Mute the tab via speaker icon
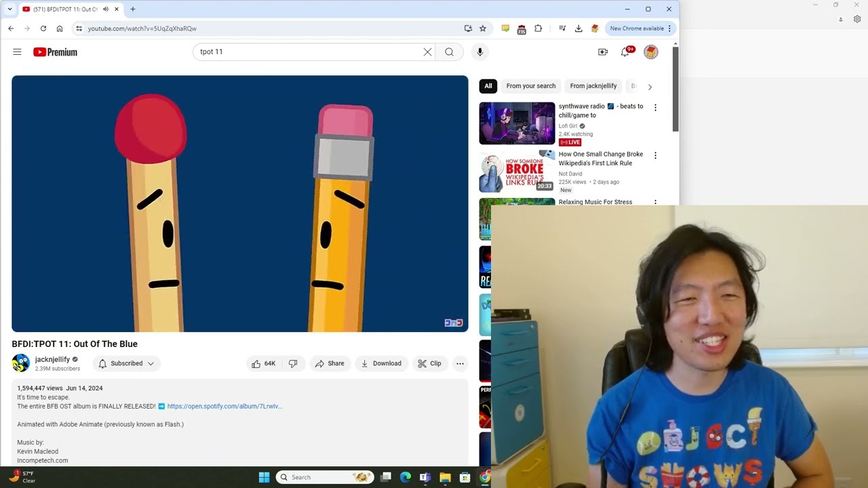Viewport: 868px width, 488px height. (106, 9)
